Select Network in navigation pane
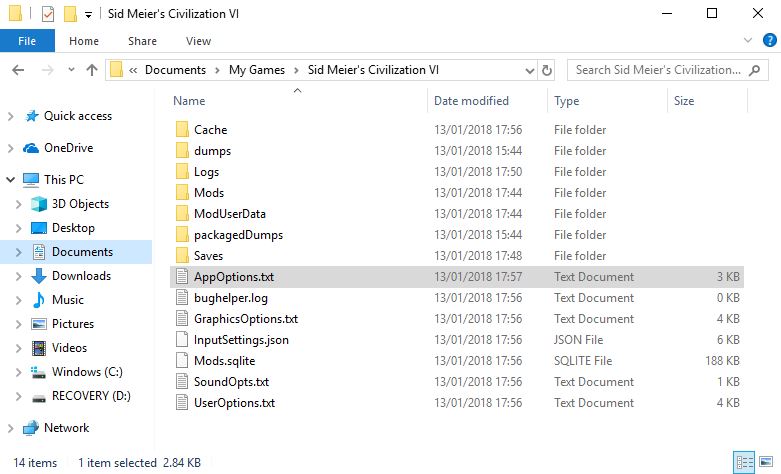The height and width of the screenshot is (474, 781). pos(66,428)
